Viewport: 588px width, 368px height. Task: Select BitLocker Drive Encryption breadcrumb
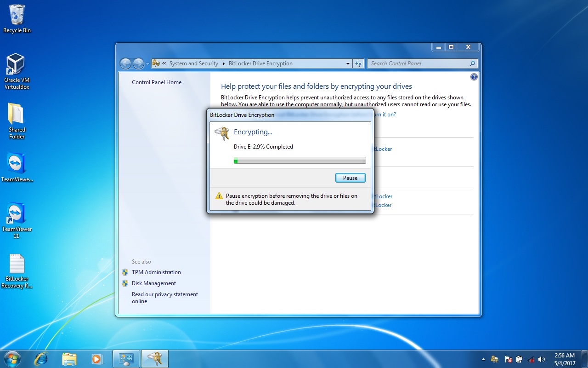(x=260, y=63)
